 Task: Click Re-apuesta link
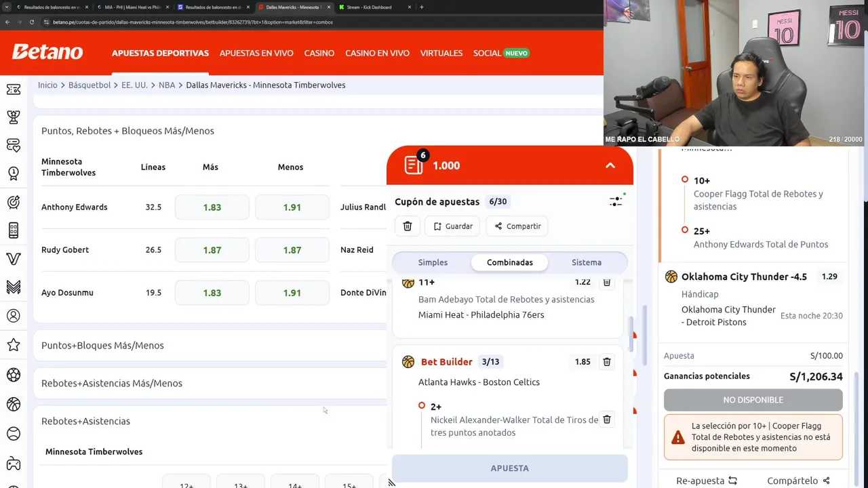point(707,481)
